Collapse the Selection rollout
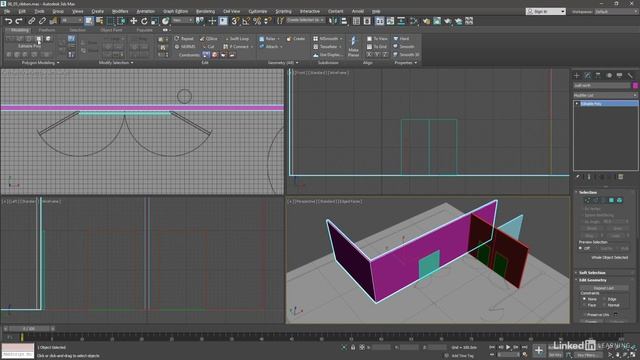 (588, 192)
